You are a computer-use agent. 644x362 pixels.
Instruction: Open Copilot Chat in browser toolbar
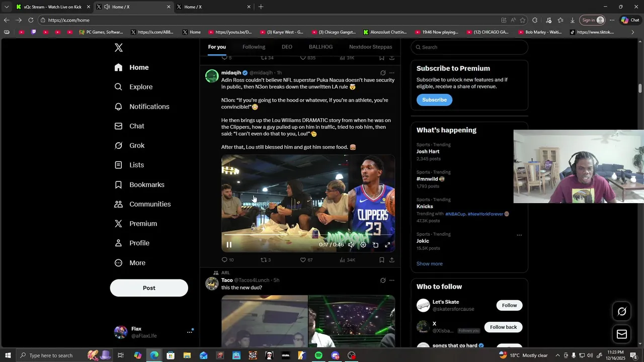630,20
